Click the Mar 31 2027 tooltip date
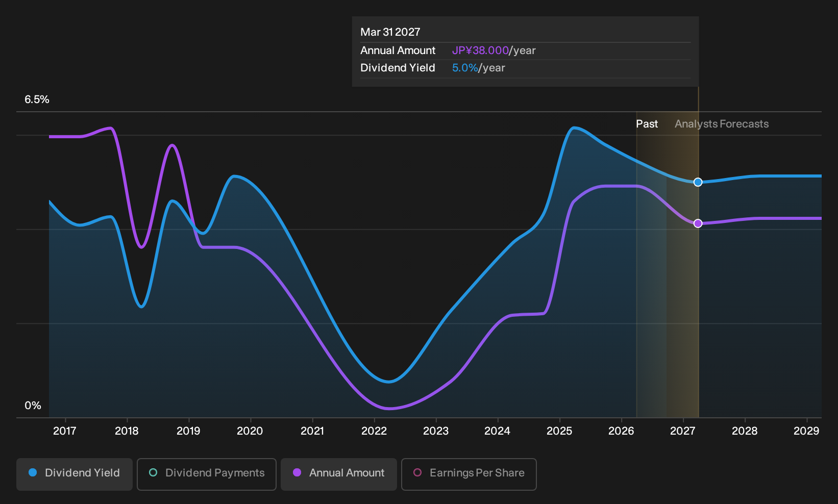This screenshot has height=504, width=838. 390,32
